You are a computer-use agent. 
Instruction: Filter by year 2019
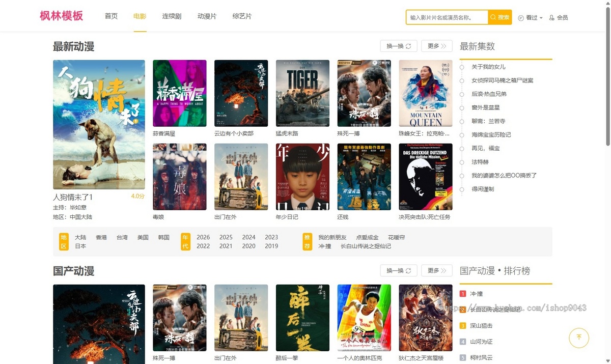(x=271, y=246)
